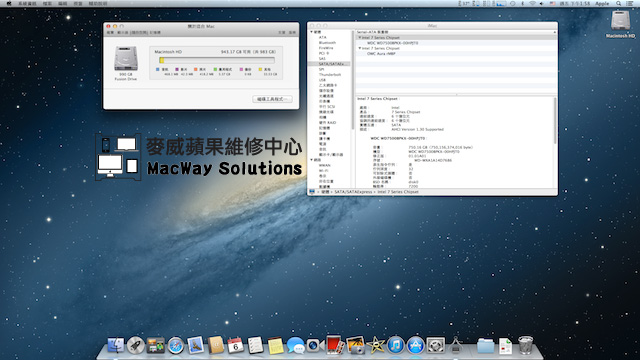The image size is (640, 360).
Task: Click Support link in About This Mac
Action: coord(282,32)
